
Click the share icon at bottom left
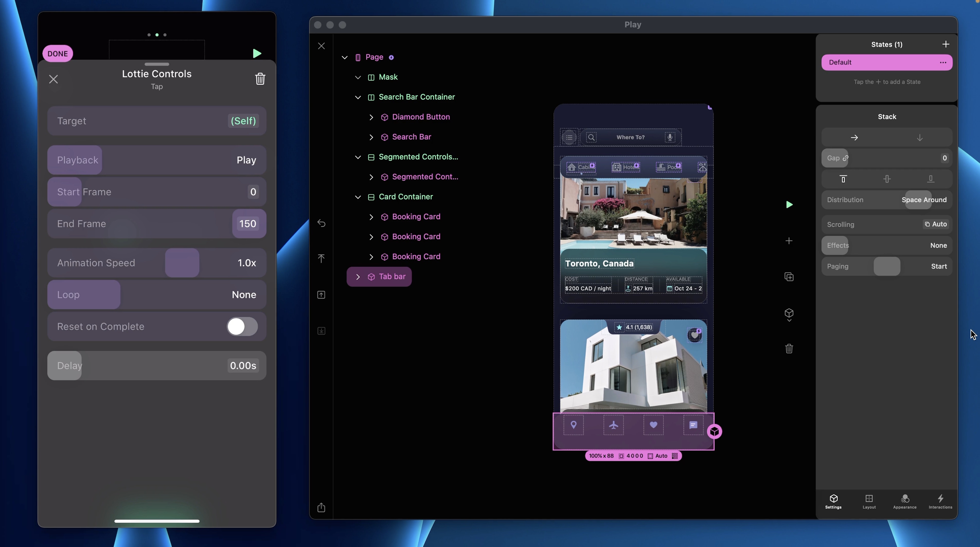[x=322, y=507]
